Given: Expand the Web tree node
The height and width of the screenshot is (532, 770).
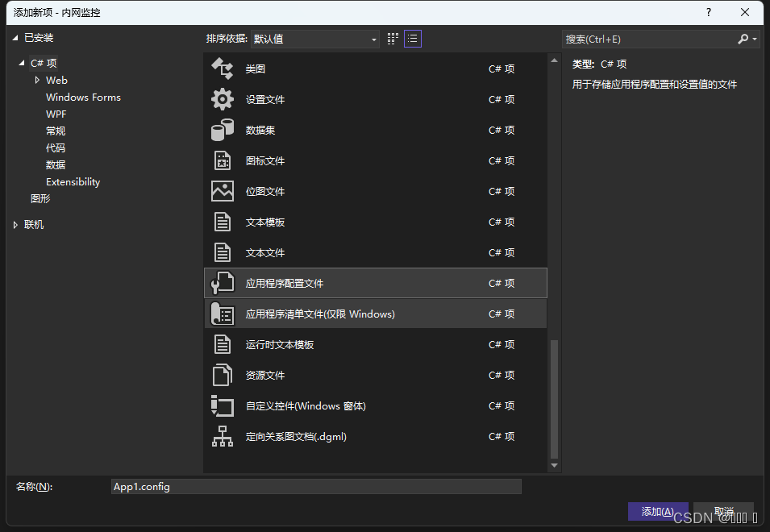Looking at the screenshot, I should pyautogui.click(x=36, y=80).
